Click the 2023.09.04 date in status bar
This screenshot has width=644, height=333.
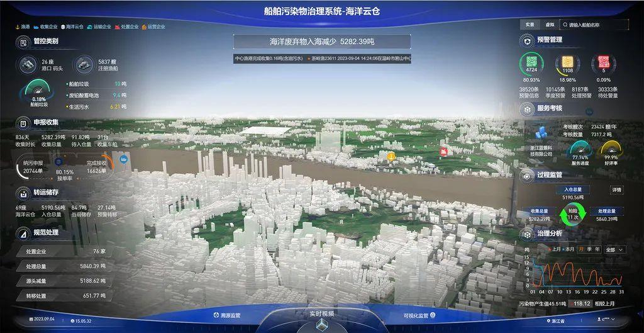pos(42,319)
